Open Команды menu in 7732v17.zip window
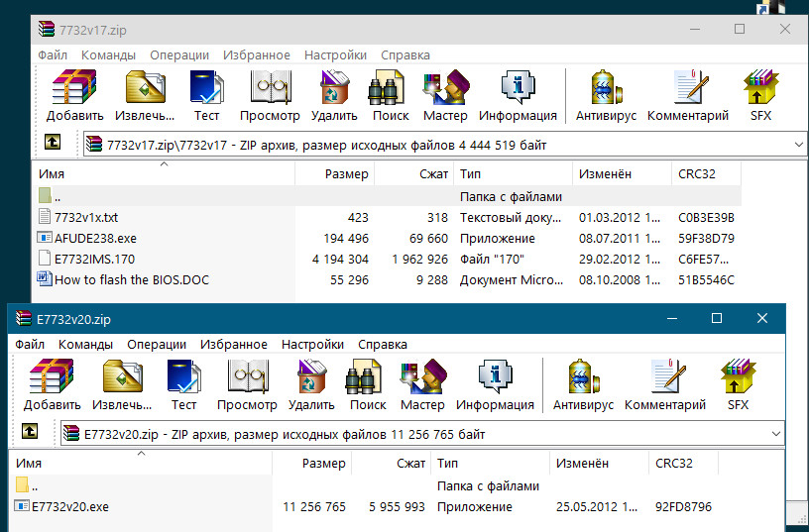This screenshot has width=809, height=532. [x=108, y=55]
